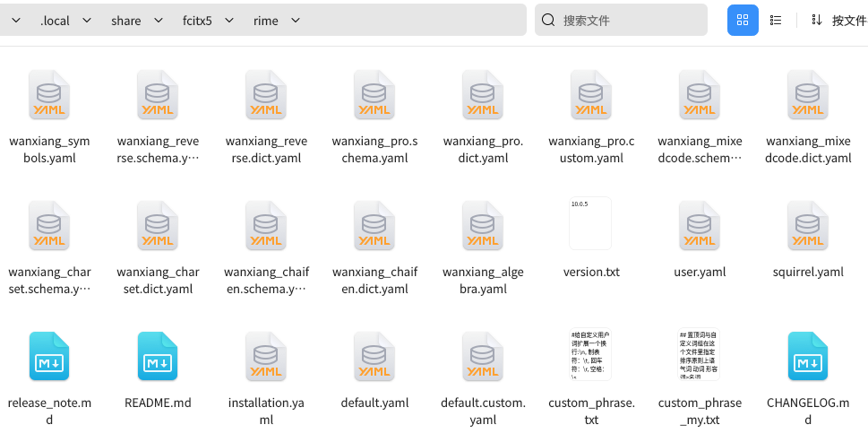Select the wanxiang_mixedcode.dict.yaml file icon
Viewport: 868px width, 442px height.
[808, 95]
